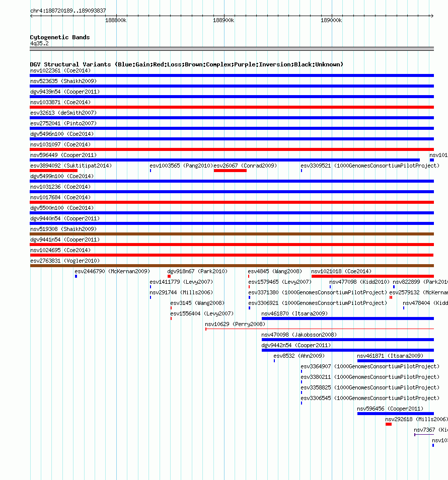Click the nsv292618 (Mills2006) label

pos(416,419)
